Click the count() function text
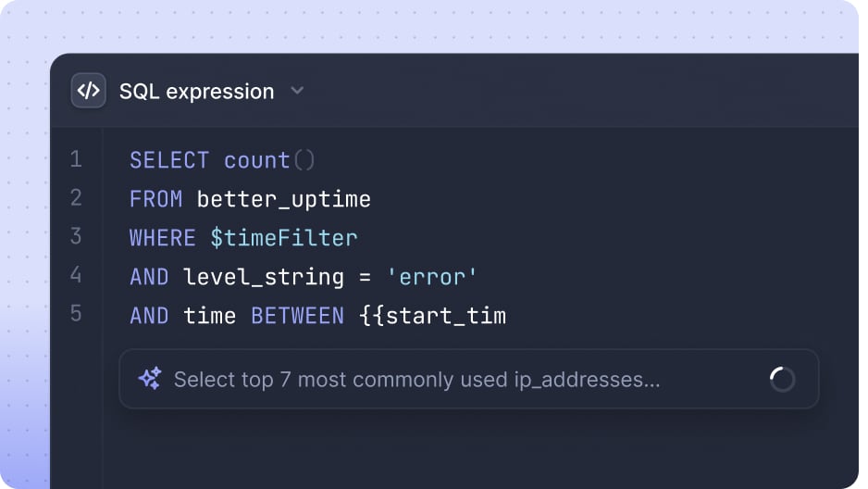The image size is (868, 489). tap(269, 160)
